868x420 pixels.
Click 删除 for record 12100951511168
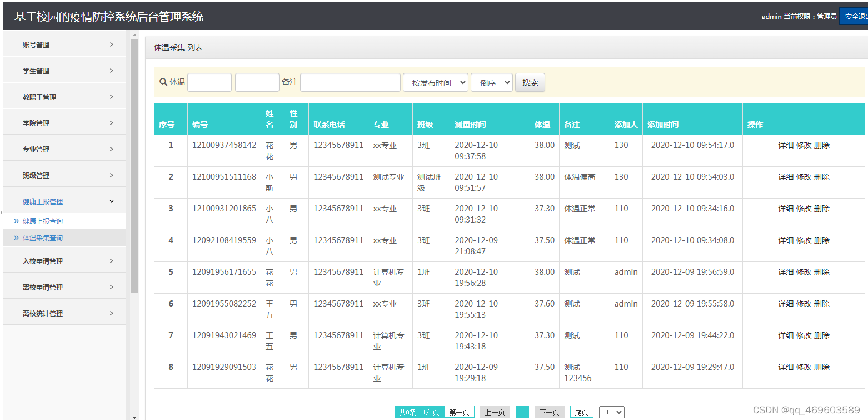(x=822, y=177)
